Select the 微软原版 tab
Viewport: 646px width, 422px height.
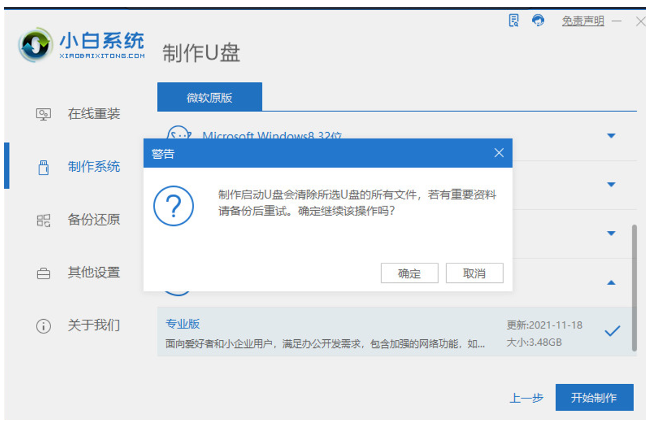[209, 97]
